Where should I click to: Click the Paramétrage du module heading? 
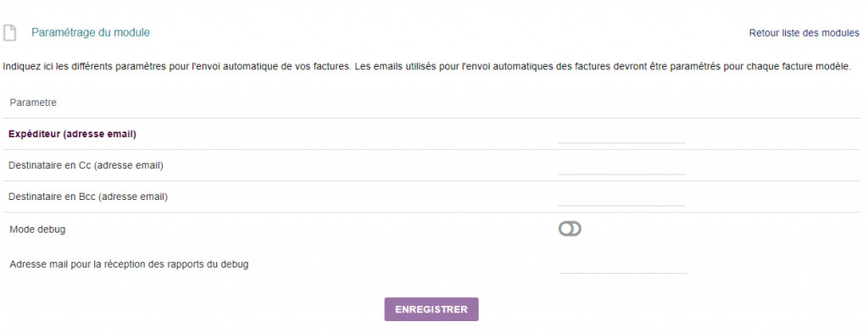90,33
